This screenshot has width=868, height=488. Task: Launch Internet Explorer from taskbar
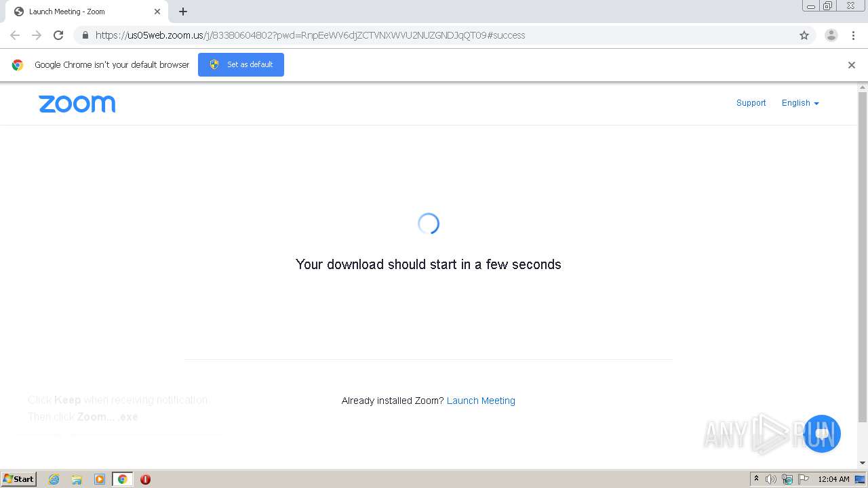pos(54,479)
